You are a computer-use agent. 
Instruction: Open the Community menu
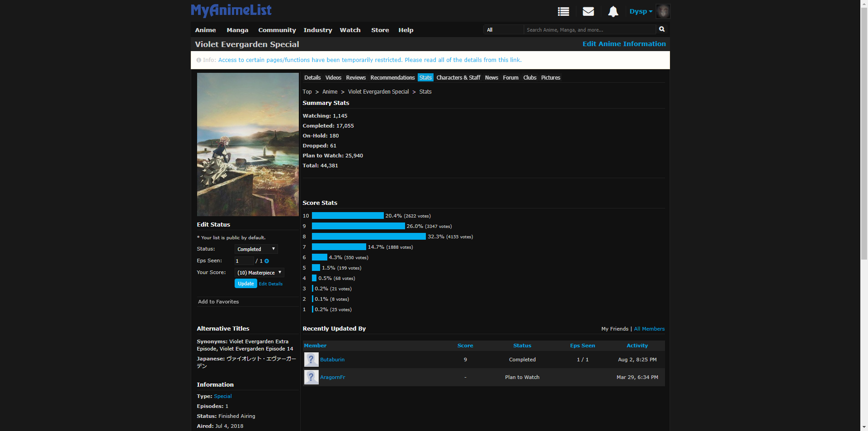tap(277, 30)
